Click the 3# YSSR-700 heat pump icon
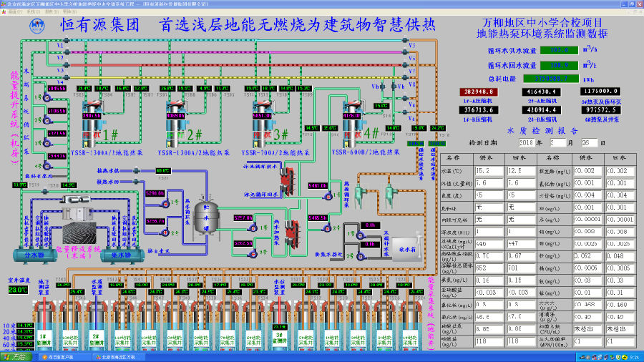This screenshot has width=644, height=362. tap(263, 120)
